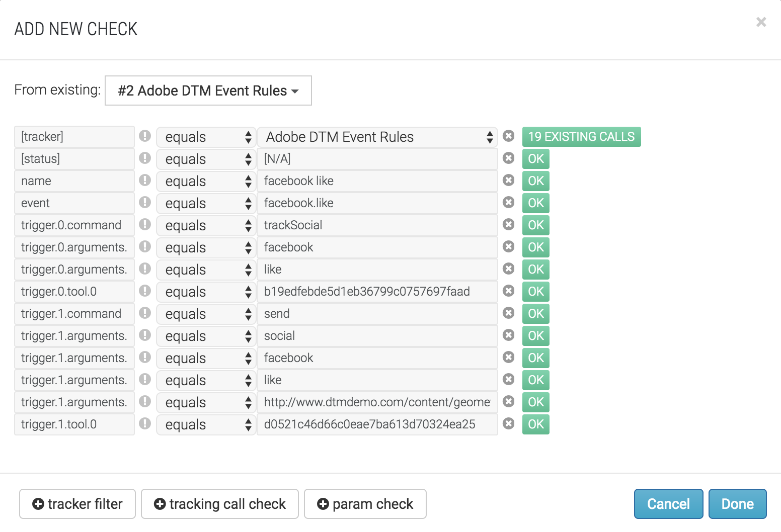Remove the [status] row with its x icon

click(x=509, y=158)
